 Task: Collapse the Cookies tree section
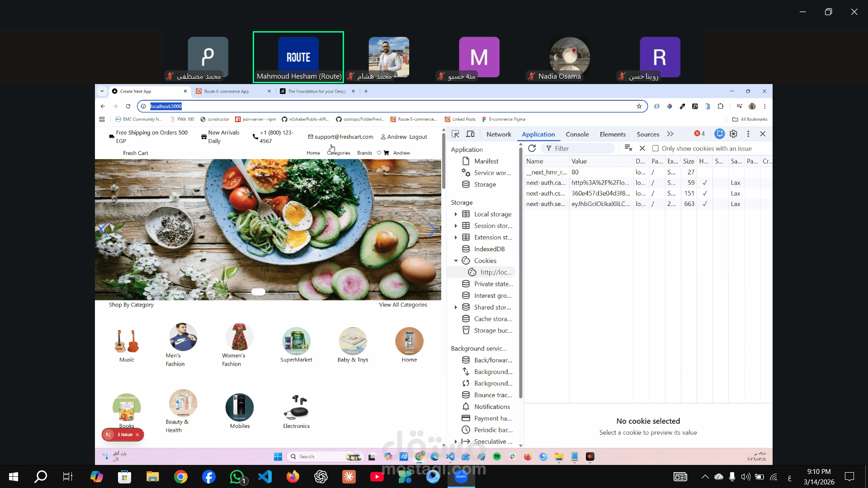coord(456,261)
